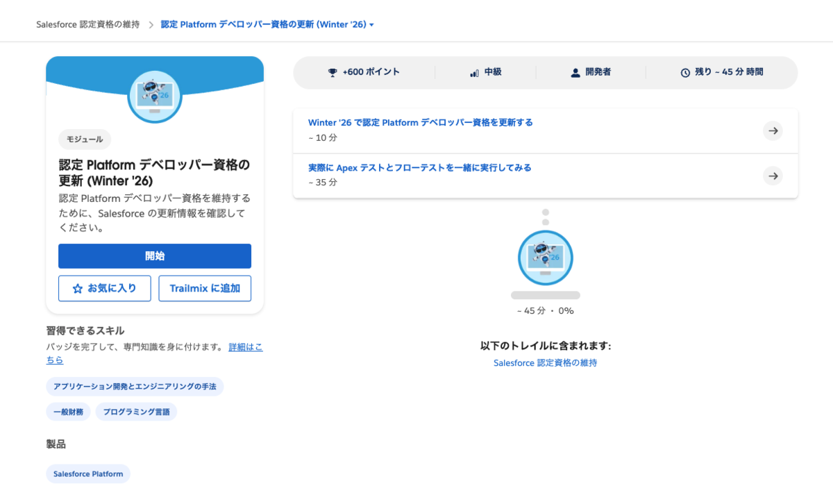Select the アプリケーション開発とエンジニアリングの手法 skill tag
The image size is (833, 504).
(x=135, y=387)
